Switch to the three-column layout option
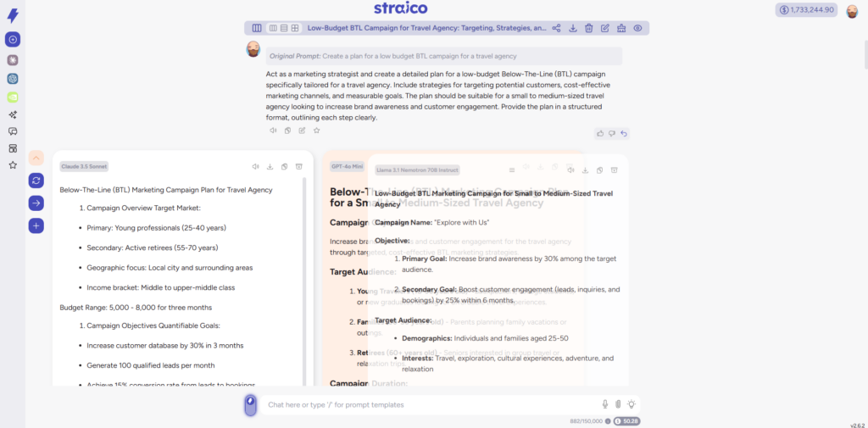Screen dimensions: 868x428 click(x=273, y=28)
